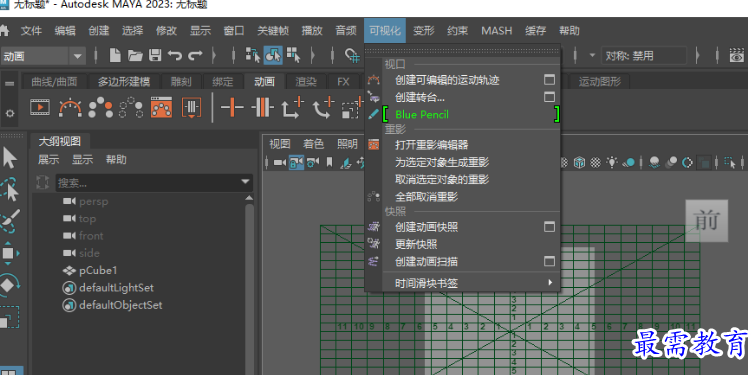Toggle screen space ambient occlusion icon
756x375 pixels.
click(654, 162)
